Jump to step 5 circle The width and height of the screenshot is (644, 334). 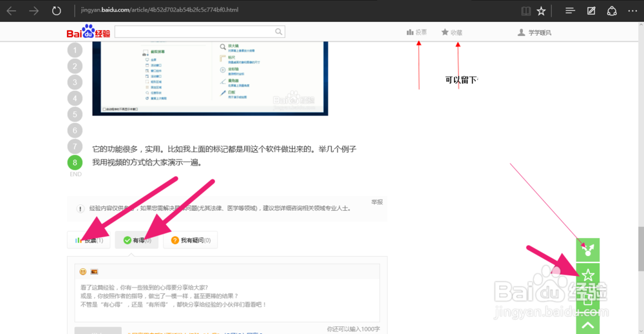(x=75, y=114)
